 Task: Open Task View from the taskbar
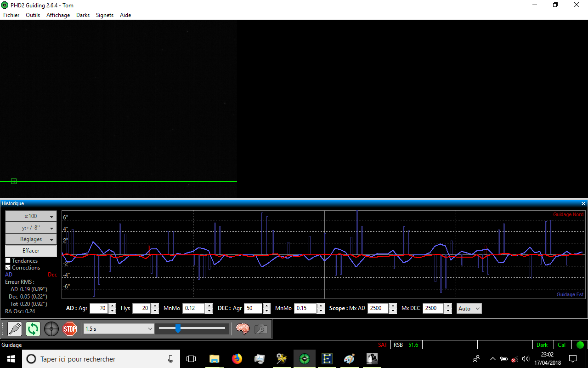point(191,359)
